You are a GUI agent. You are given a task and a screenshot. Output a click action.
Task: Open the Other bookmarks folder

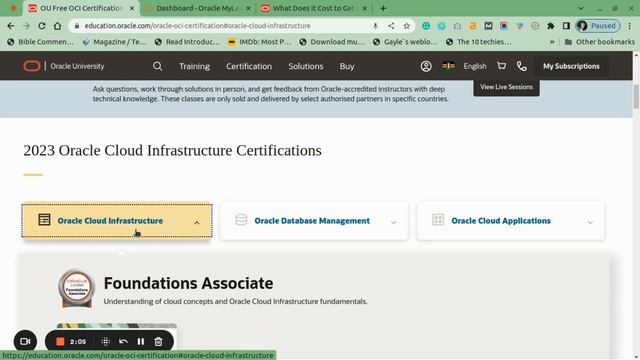[x=600, y=42]
